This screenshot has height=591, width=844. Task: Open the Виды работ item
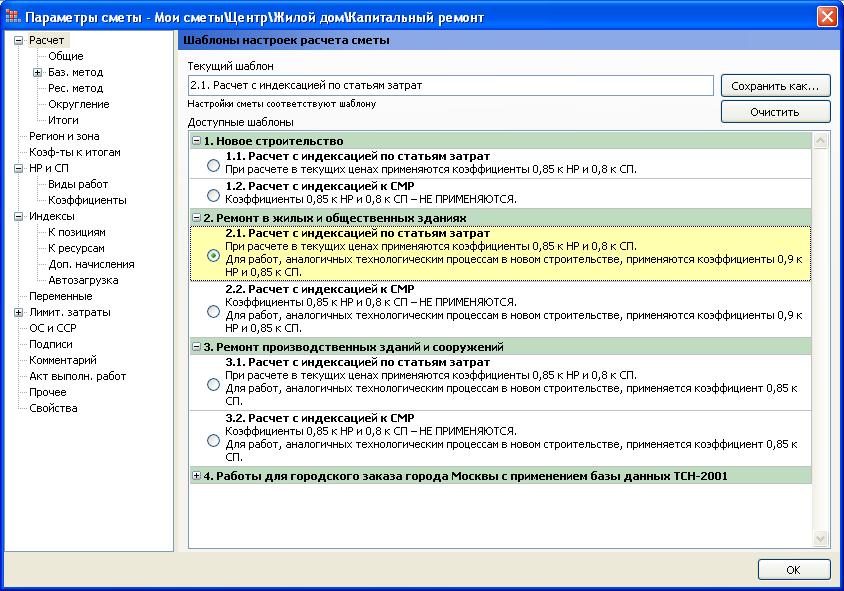78,184
